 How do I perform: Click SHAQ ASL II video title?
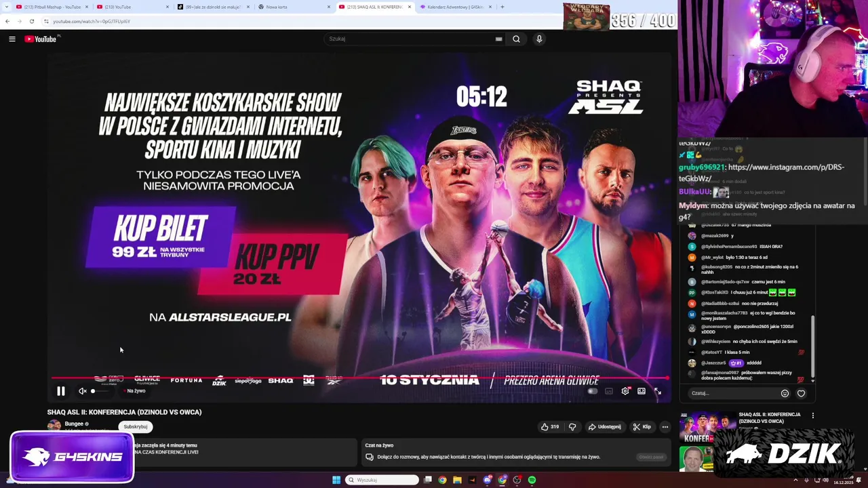[x=124, y=412]
